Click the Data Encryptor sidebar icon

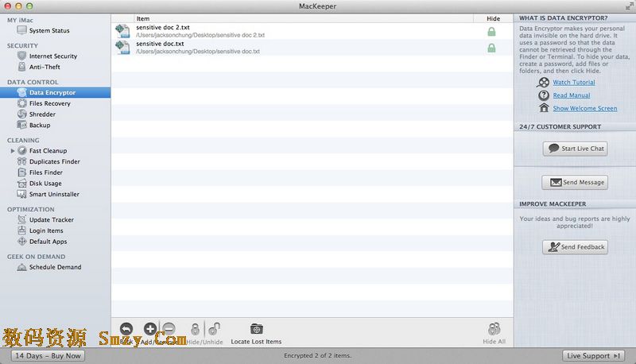(22, 92)
